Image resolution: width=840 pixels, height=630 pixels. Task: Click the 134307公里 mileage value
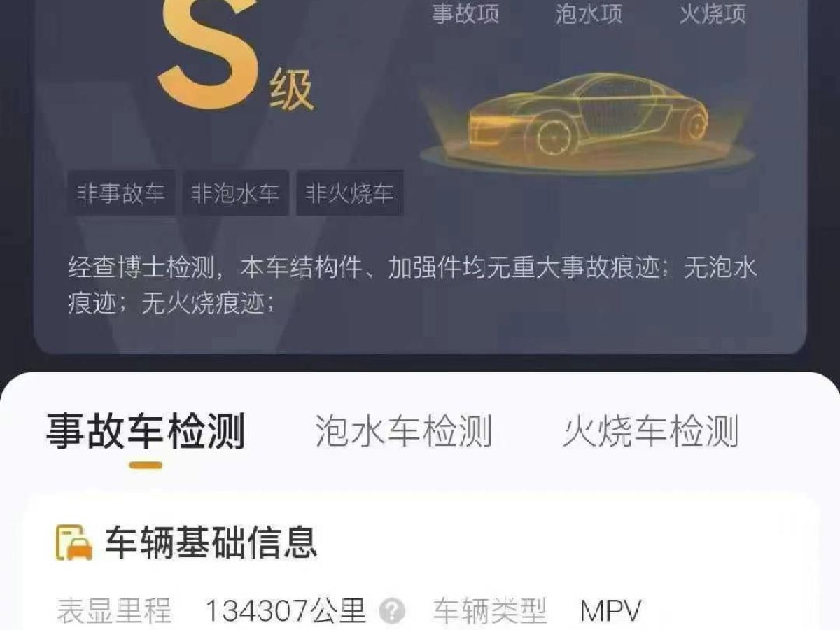click(x=286, y=612)
